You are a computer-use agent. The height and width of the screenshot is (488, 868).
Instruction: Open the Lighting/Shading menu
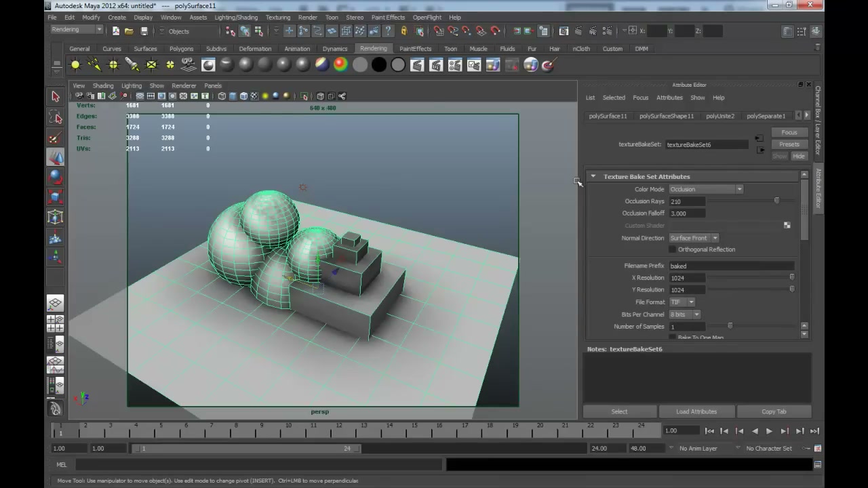click(236, 18)
